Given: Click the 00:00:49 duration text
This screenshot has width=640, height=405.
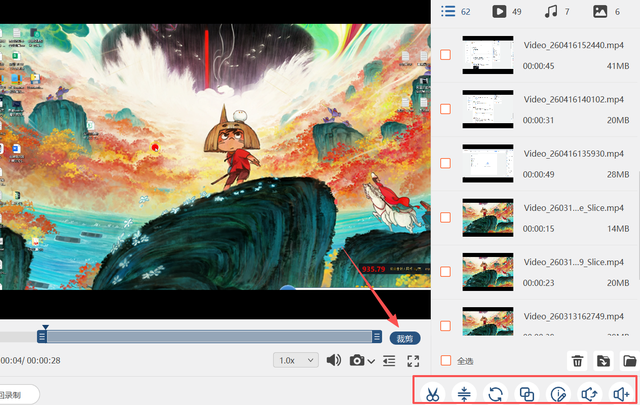Looking at the screenshot, I should (x=538, y=175).
